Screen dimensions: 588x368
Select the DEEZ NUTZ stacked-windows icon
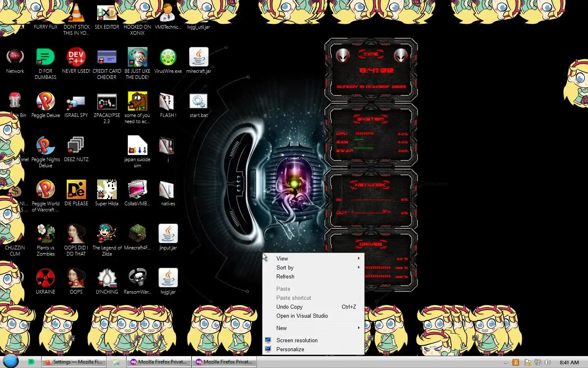pos(76,146)
